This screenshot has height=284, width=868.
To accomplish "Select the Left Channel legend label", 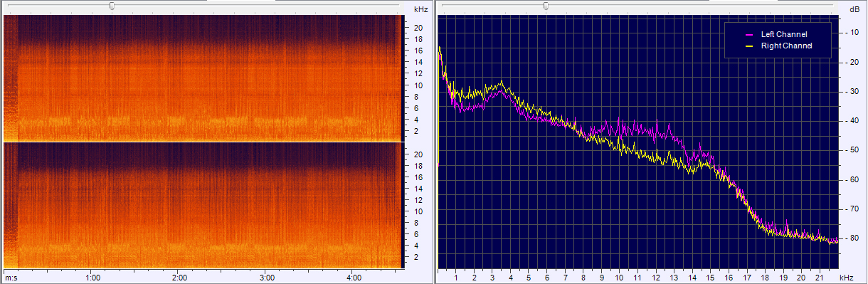I will point(784,34).
